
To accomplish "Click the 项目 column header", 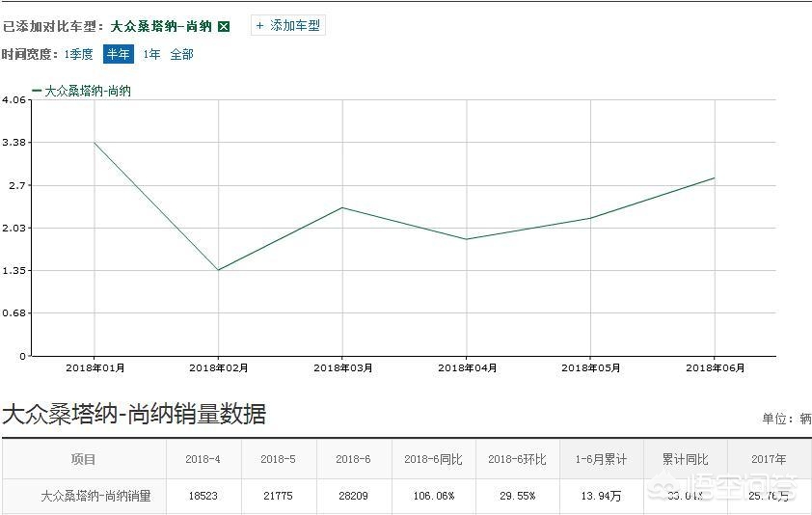I will pos(83,459).
